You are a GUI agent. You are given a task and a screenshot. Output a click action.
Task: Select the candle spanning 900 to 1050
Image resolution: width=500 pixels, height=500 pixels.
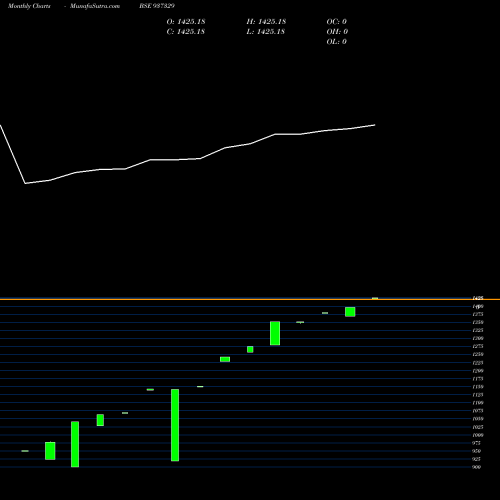point(75,444)
